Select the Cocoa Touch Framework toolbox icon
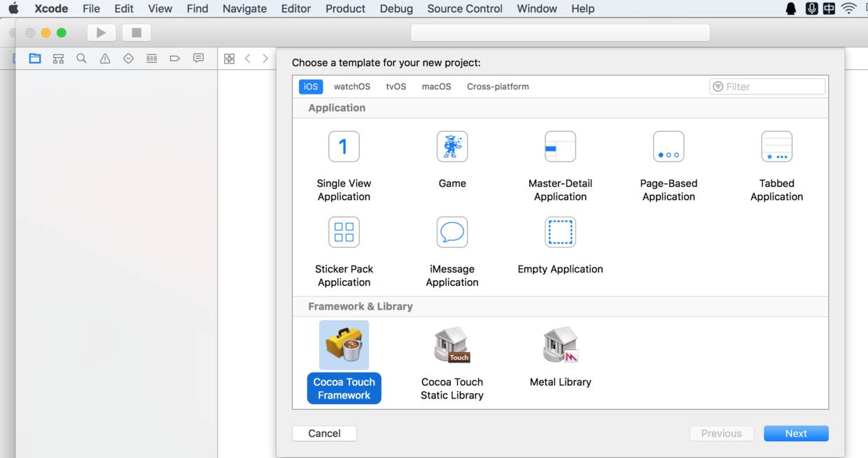The height and width of the screenshot is (458, 868). 344,345
